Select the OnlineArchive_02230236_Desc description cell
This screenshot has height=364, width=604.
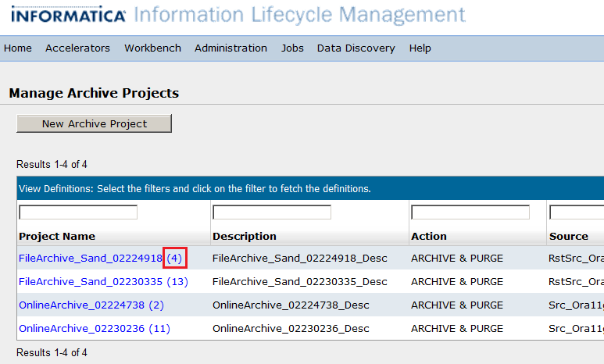(291, 329)
